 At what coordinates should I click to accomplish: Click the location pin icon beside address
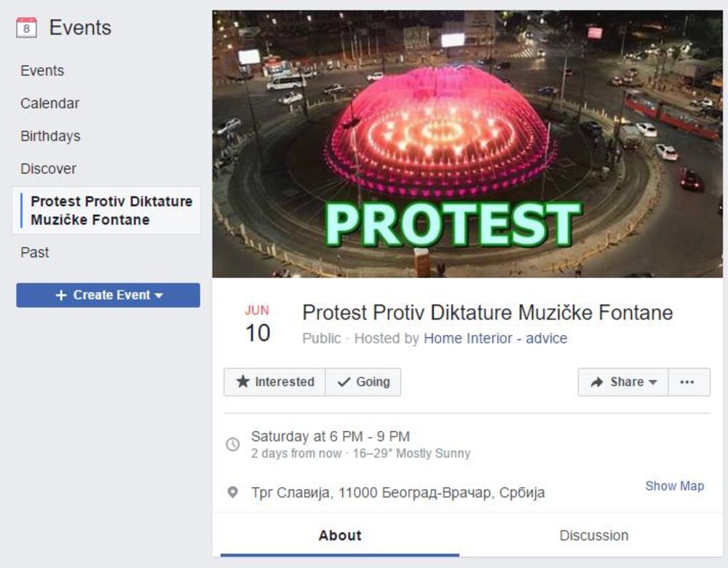coord(233,492)
